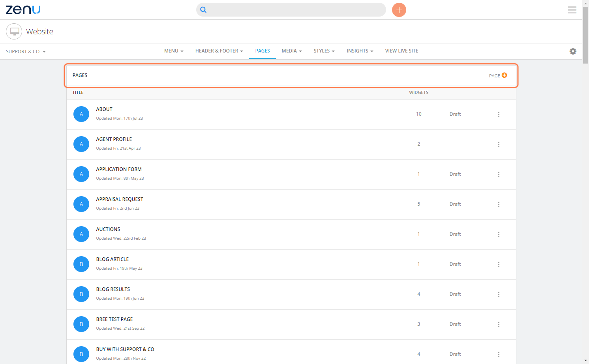
Task: Click the Zenu logo
Action: tap(23, 9)
